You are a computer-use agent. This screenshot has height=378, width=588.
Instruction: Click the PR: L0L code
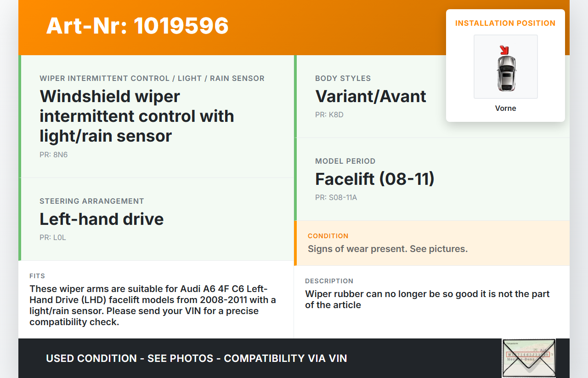52,238
